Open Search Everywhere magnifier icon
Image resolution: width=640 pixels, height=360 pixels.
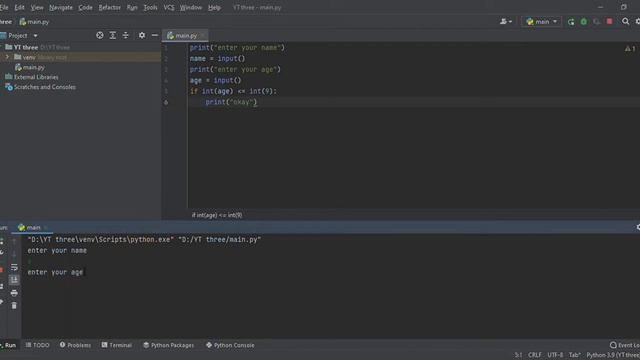click(625, 22)
